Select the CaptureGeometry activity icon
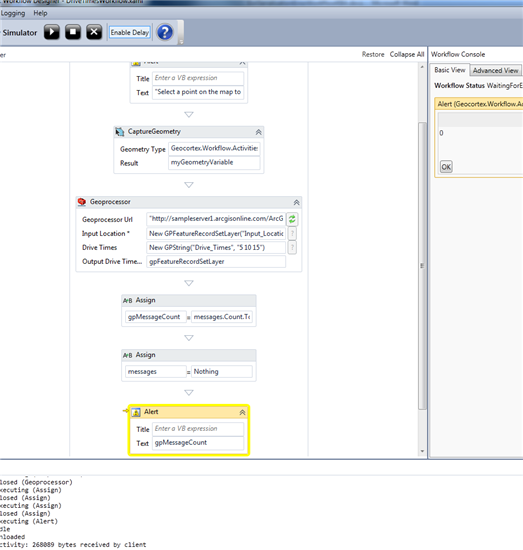 click(x=120, y=132)
